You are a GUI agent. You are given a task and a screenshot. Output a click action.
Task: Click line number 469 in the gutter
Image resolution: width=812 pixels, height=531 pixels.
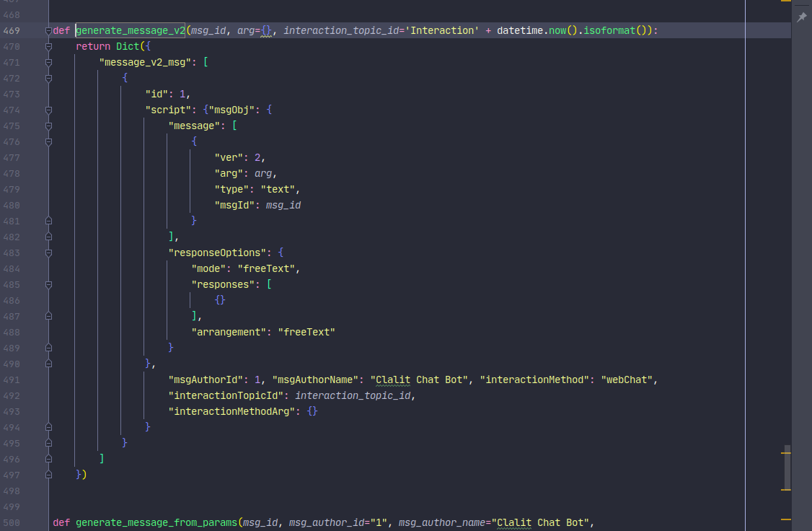(x=12, y=30)
